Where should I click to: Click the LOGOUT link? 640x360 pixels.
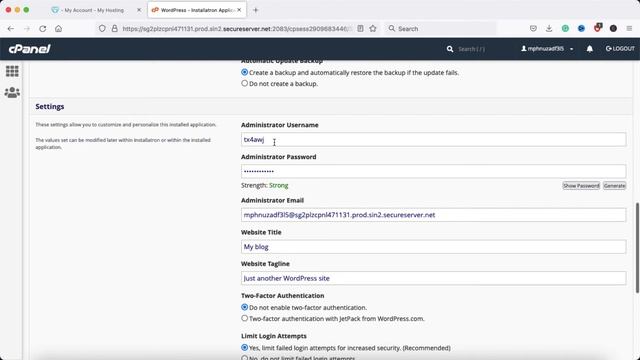click(x=620, y=49)
